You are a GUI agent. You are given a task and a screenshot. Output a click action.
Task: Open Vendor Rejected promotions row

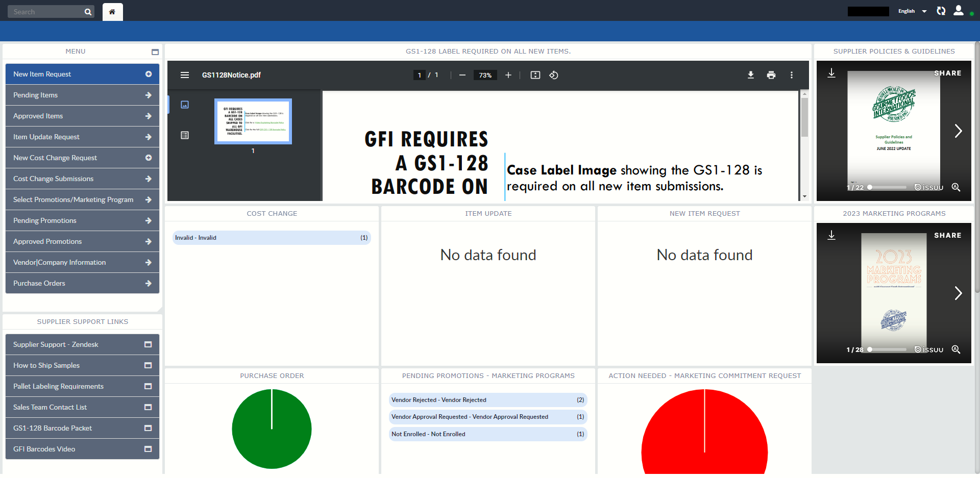[488, 400]
